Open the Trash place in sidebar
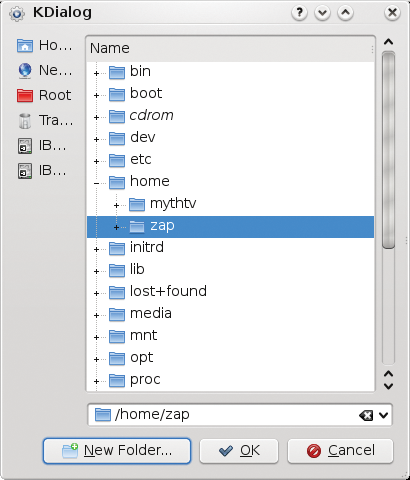Viewport: 410px width, 480px height. [45, 120]
